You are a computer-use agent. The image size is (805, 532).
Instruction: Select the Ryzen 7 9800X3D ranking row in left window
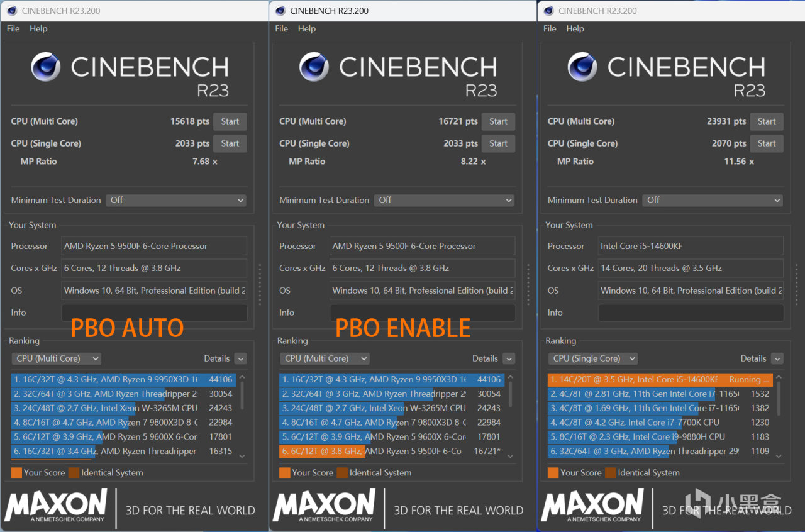click(x=123, y=423)
